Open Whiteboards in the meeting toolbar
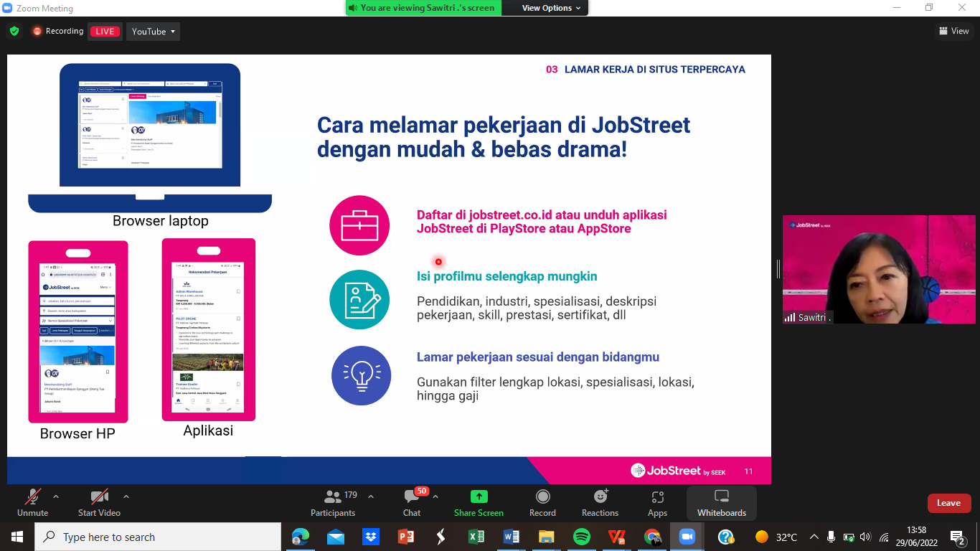The height and width of the screenshot is (551, 980). pos(722,503)
